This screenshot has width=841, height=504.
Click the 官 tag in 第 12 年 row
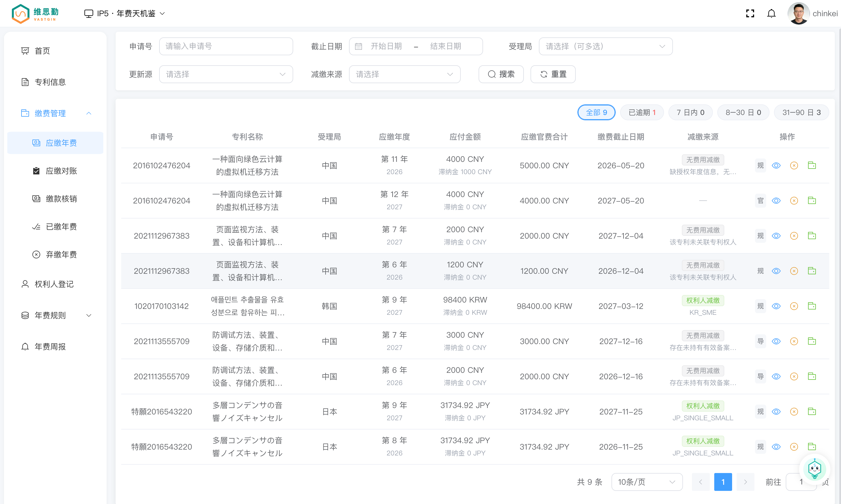[760, 201]
